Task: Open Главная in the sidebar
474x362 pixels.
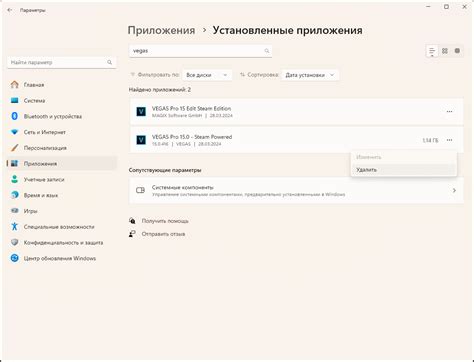Action: point(62,85)
